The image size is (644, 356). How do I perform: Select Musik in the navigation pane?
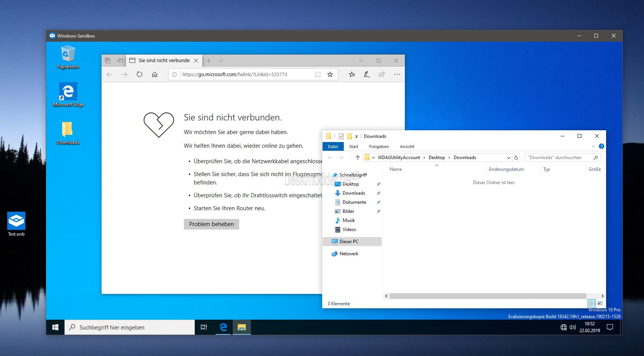(349, 220)
